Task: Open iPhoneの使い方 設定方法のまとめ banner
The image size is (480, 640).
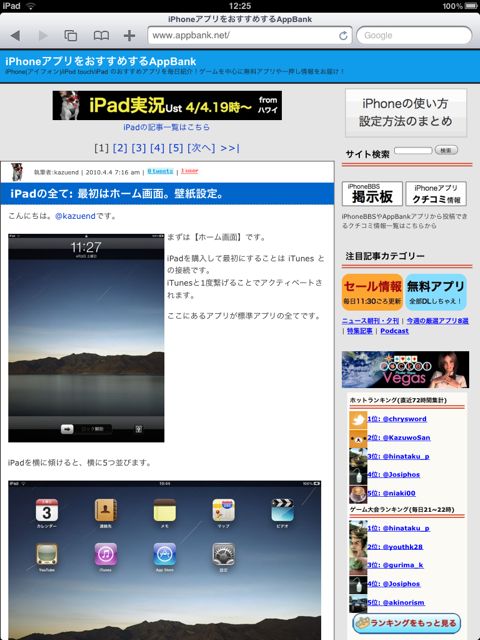Action: pyautogui.click(x=406, y=113)
